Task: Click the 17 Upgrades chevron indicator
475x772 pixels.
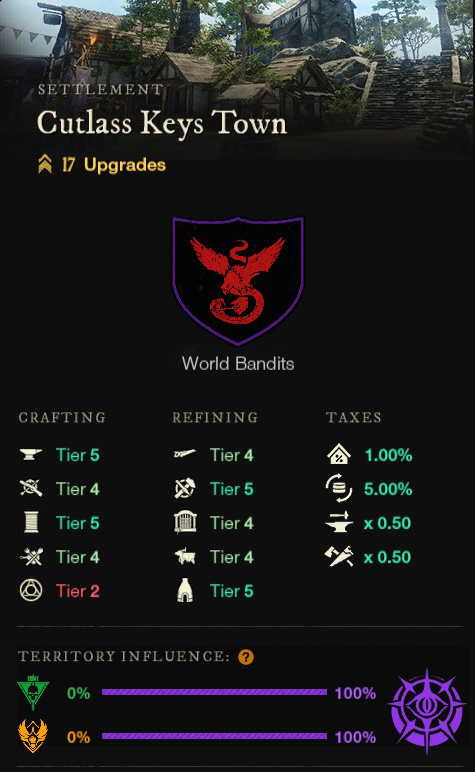Action: [x=45, y=164]
